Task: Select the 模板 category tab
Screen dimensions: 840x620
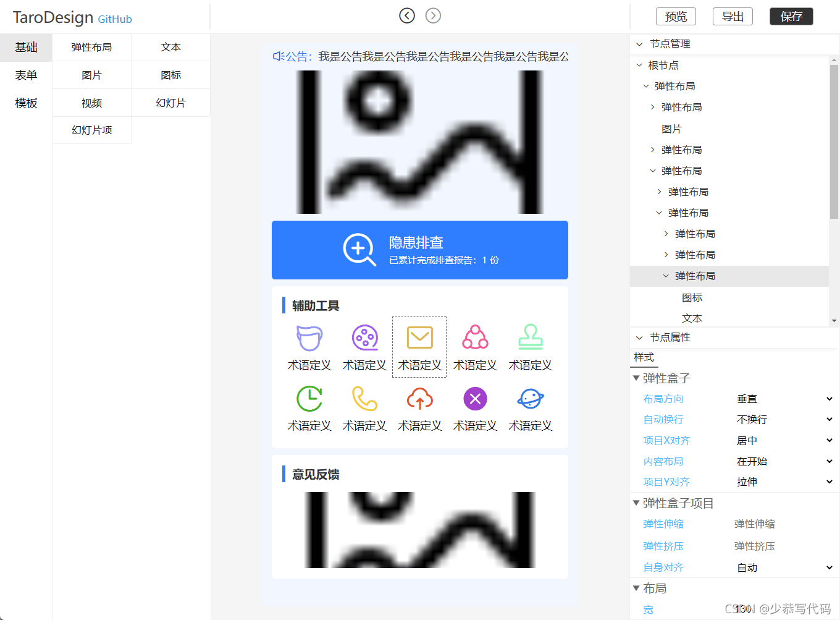Action: 26,103
